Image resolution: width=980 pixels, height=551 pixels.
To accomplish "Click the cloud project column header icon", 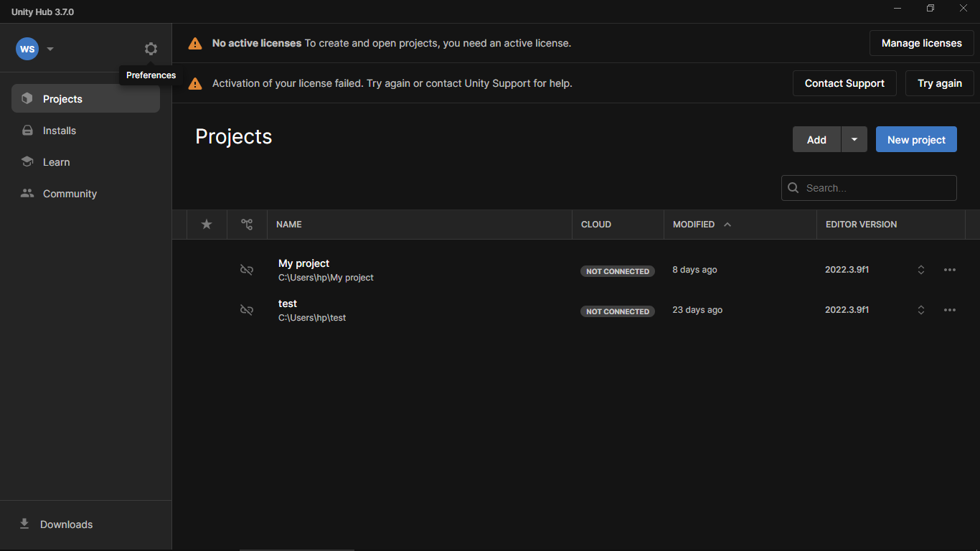I will click(247, 224).
